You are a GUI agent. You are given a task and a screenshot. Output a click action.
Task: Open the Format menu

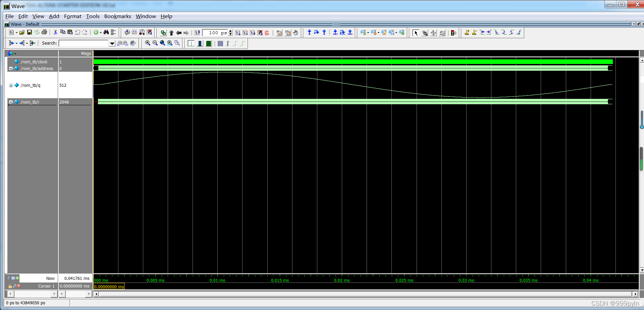click(73, 16)
